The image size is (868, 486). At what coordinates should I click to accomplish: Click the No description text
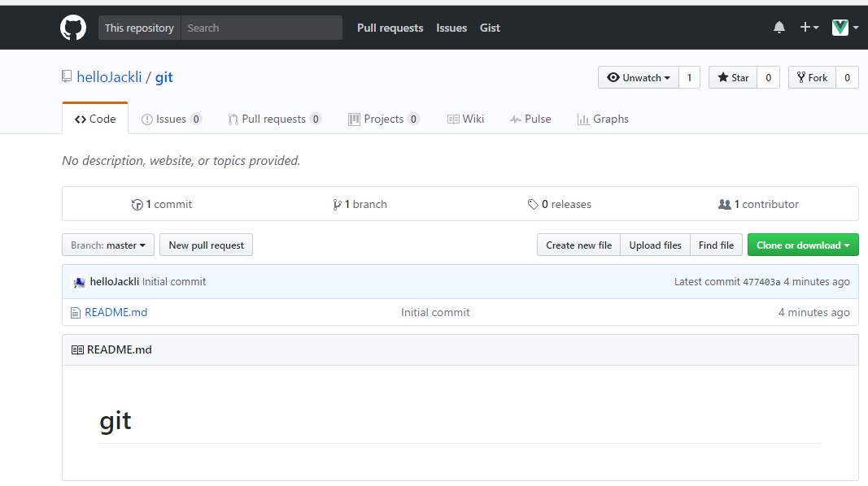181,160
